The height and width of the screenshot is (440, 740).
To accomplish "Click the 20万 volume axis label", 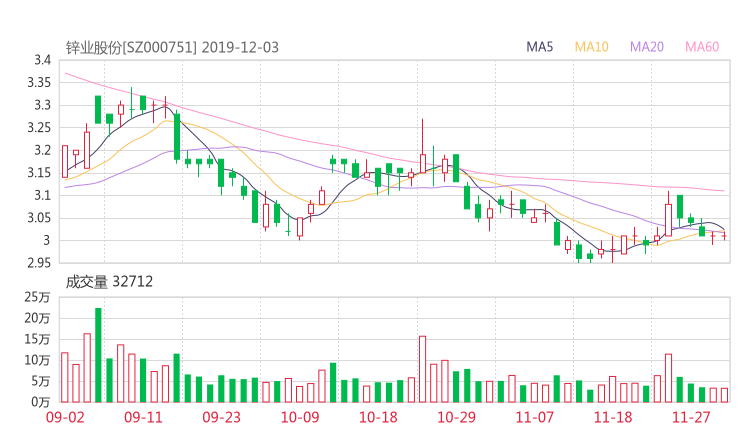I will coord(37,318).
